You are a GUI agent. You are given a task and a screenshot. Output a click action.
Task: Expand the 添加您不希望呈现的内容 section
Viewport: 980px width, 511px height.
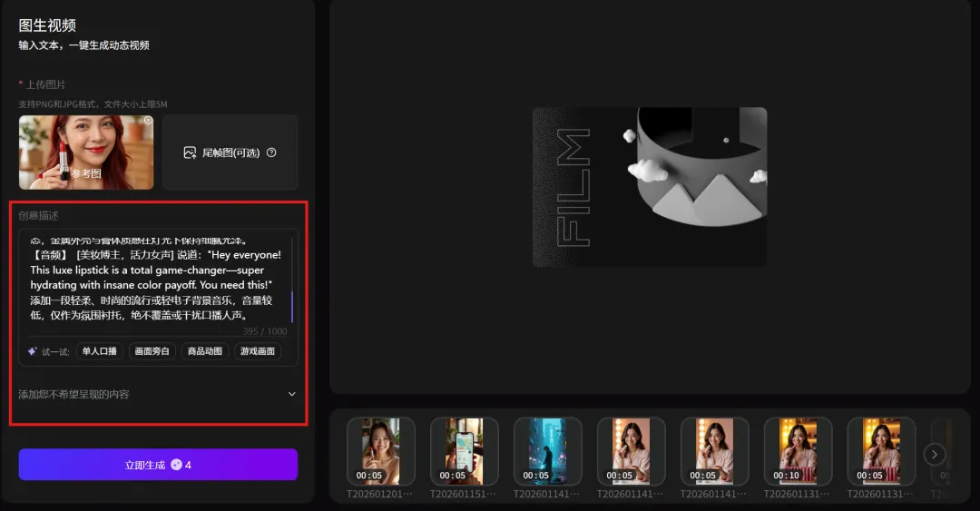pos(292,394)
